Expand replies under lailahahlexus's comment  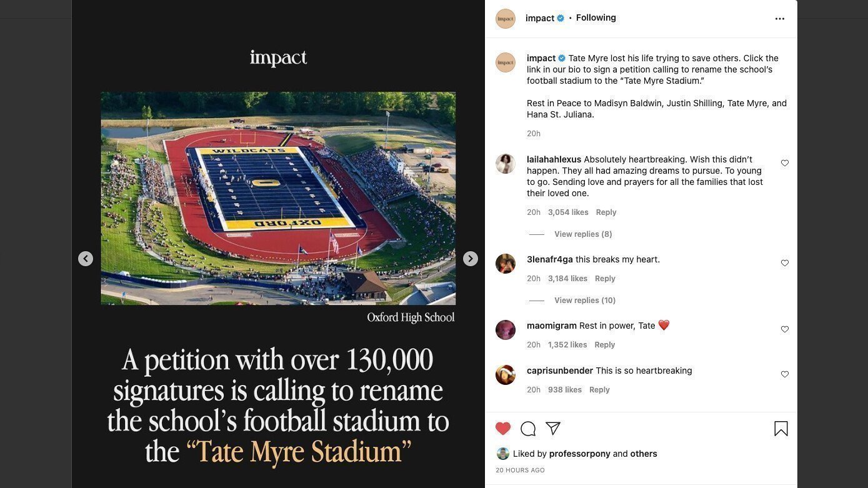[582, 234]
